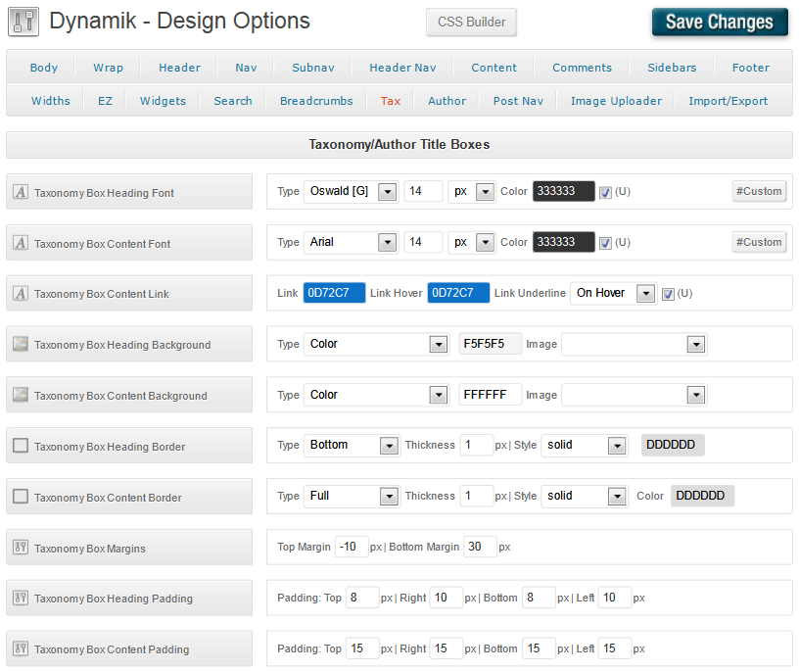The height and width of the screenshot is (672, 800).
Task: Pick the Heading Font color swatch 333333
Action: (x=564, y=191)
